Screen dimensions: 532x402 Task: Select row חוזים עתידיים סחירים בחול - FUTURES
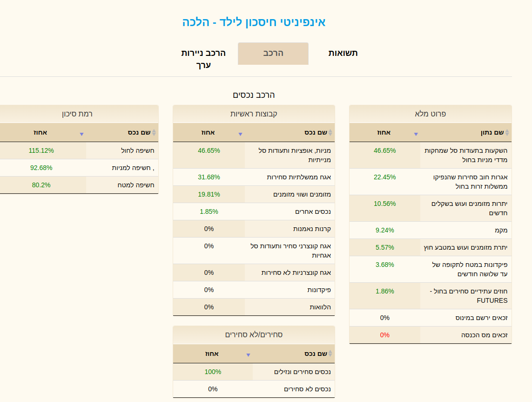(x=430, y=296)
